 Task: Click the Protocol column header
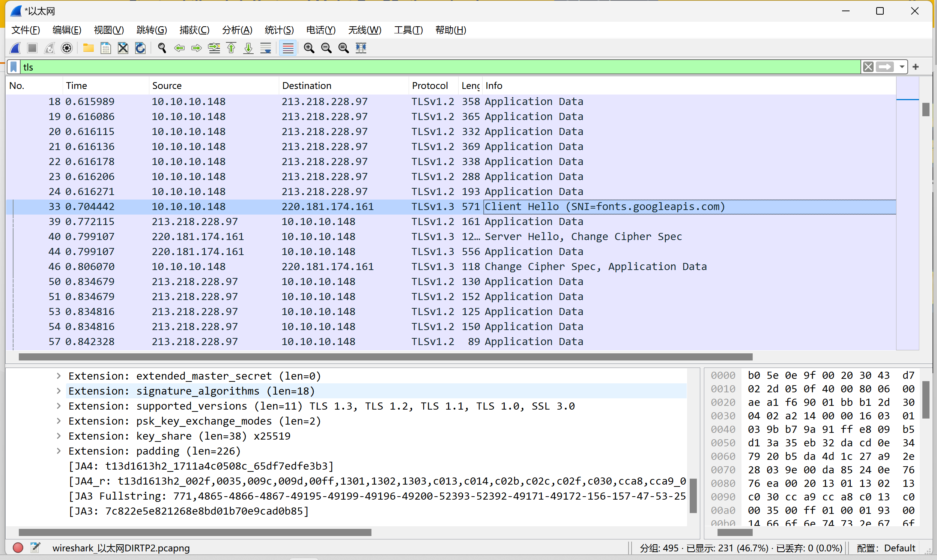(430, 86)
